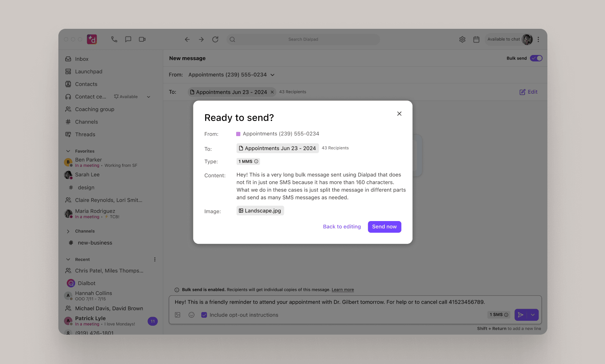
Task: Go forward with the right arrow
Action: pos(201,39)
